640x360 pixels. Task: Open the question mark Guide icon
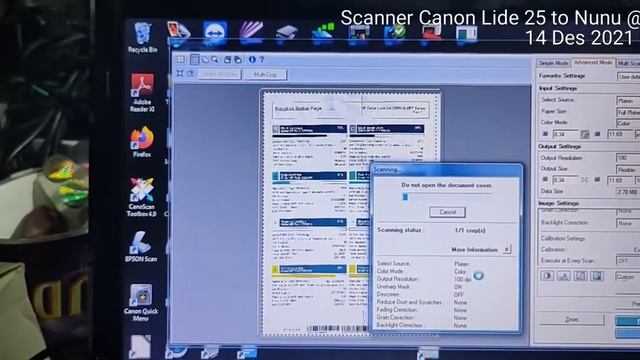click(x=262, y=60)
